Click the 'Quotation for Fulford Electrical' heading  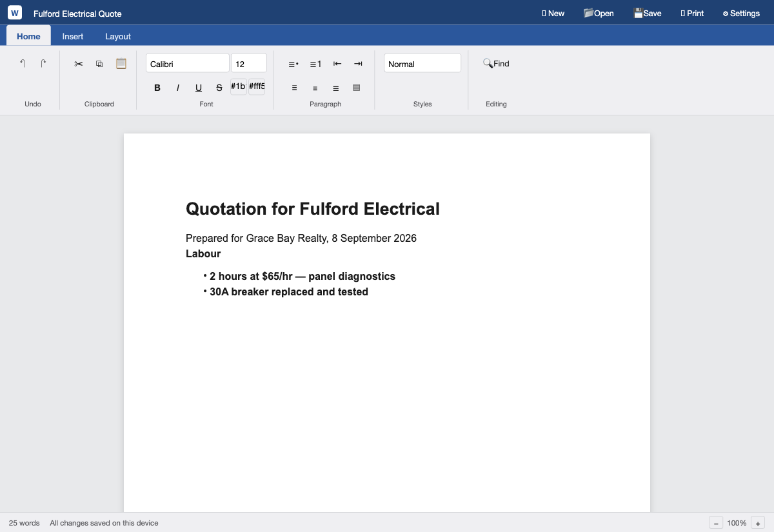click(x=313, y=208)
